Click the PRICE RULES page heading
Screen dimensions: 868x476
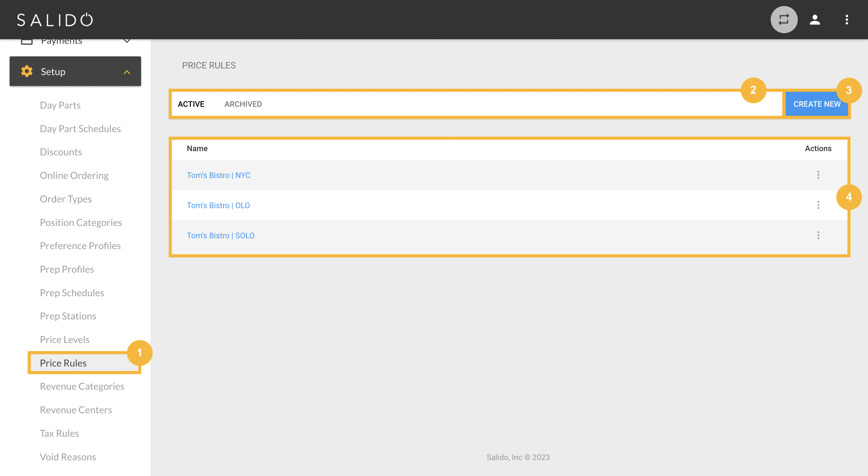coord(209,65)
